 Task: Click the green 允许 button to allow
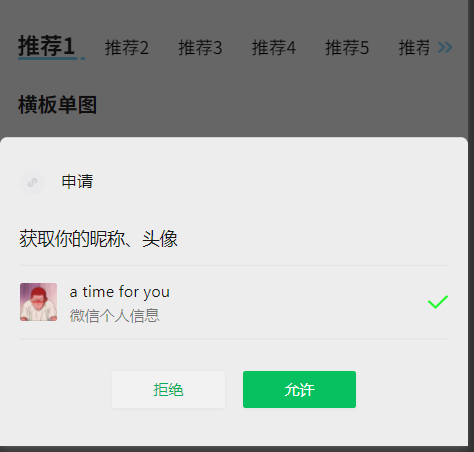click(299, 389)
